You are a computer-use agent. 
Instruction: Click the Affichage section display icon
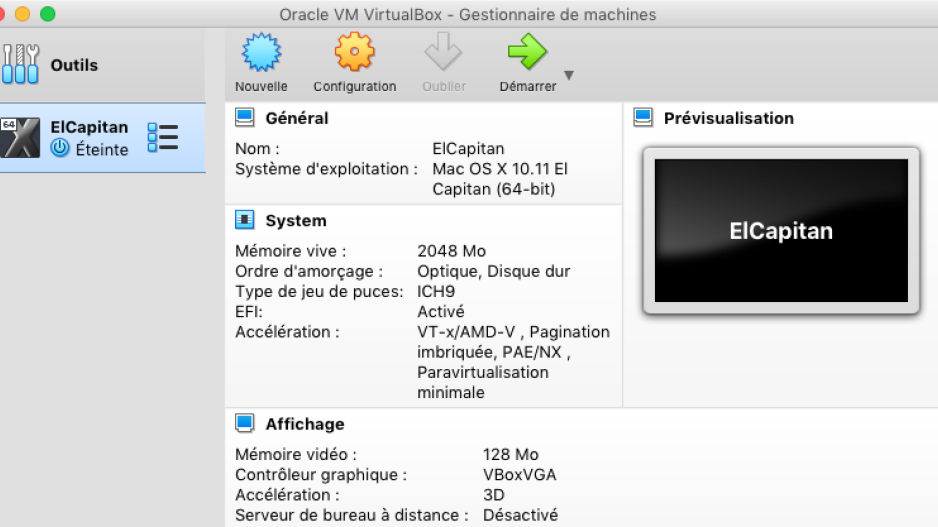pyautogui.click(x=245, y=424)
